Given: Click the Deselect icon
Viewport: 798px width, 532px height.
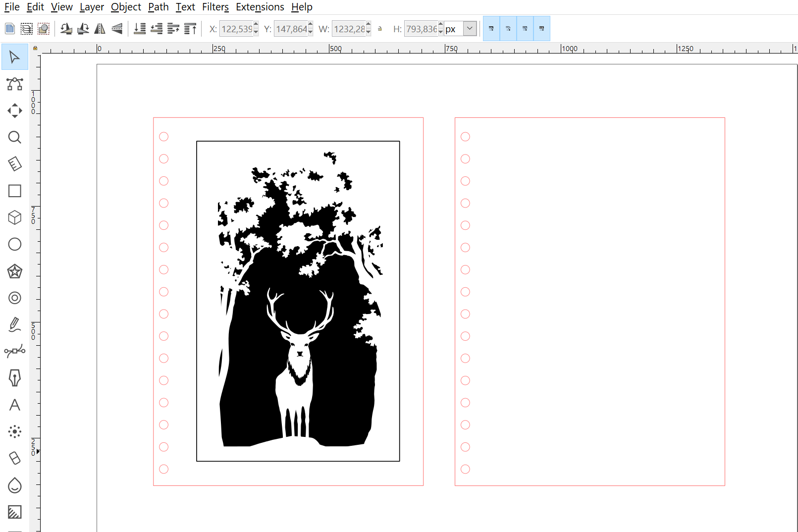Looking at the screenshot, I should click(x=44, y=29).
